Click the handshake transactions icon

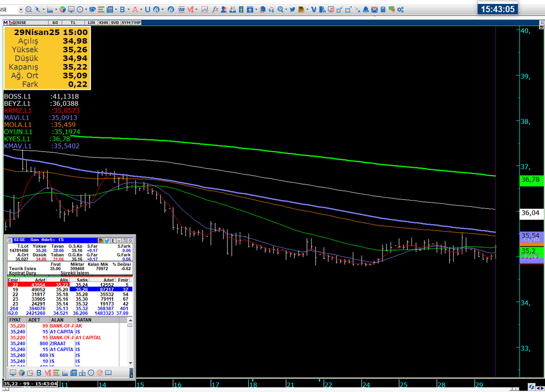click(x=92, y=9)
